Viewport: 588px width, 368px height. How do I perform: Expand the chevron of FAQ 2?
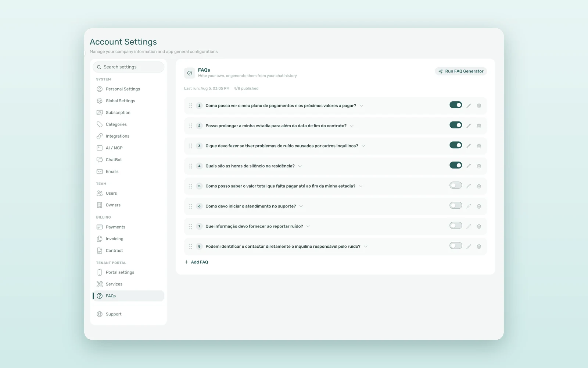pos(352,126)
